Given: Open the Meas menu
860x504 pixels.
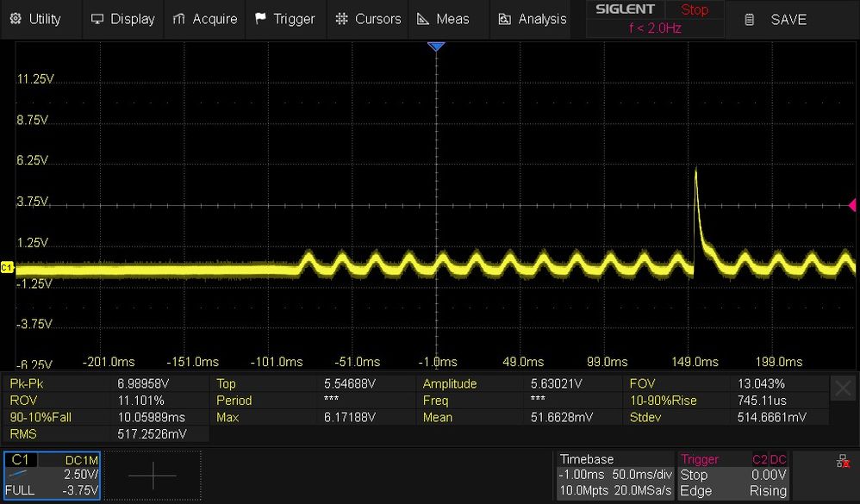Looking at the screenshot, I should point(449,19).
